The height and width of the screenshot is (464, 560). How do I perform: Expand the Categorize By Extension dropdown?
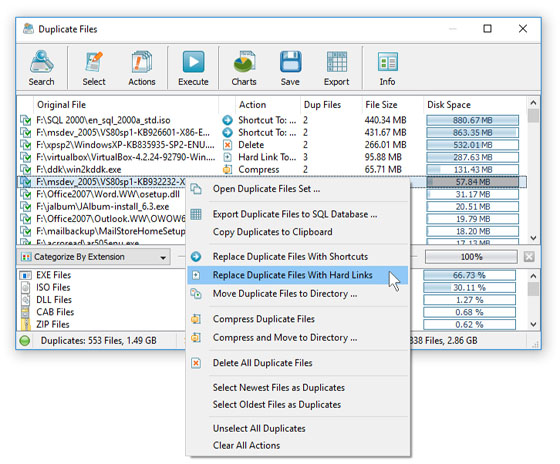[x=163, y=257]
